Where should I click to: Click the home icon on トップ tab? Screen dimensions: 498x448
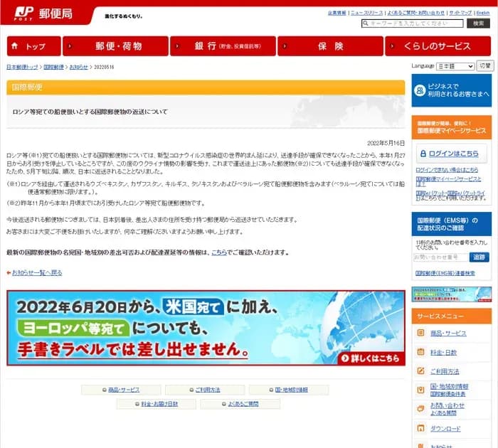coord(17,47)
